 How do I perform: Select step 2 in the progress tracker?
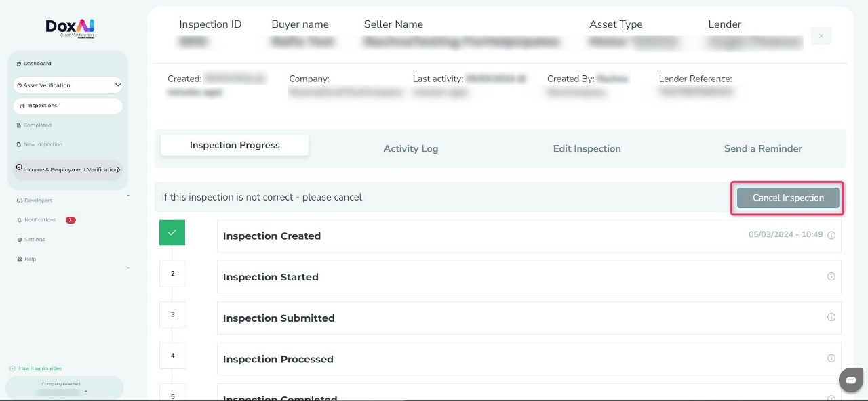pos(172,274)
